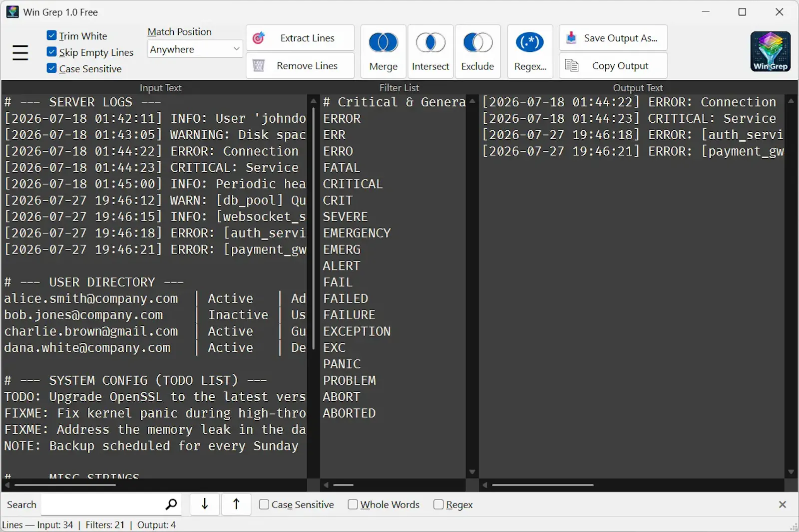
Task: Open the hamburger main menu
Action: pos(20,52)
